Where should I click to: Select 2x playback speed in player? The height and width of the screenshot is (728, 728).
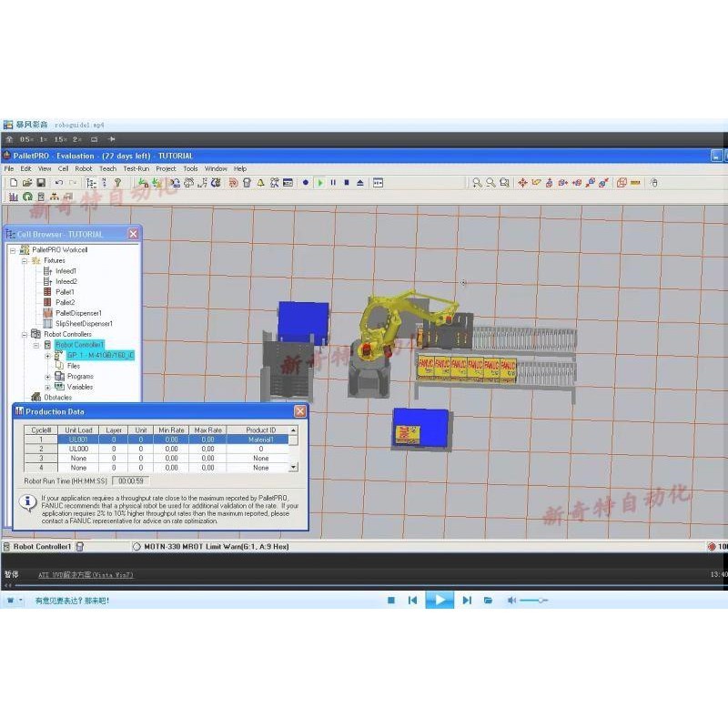[x=77, y=139]
